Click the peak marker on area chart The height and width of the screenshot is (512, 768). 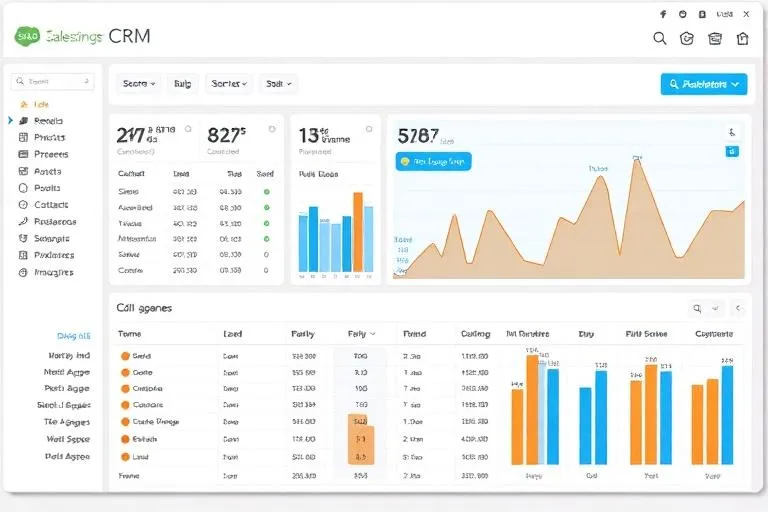click(x=637, y=158)
